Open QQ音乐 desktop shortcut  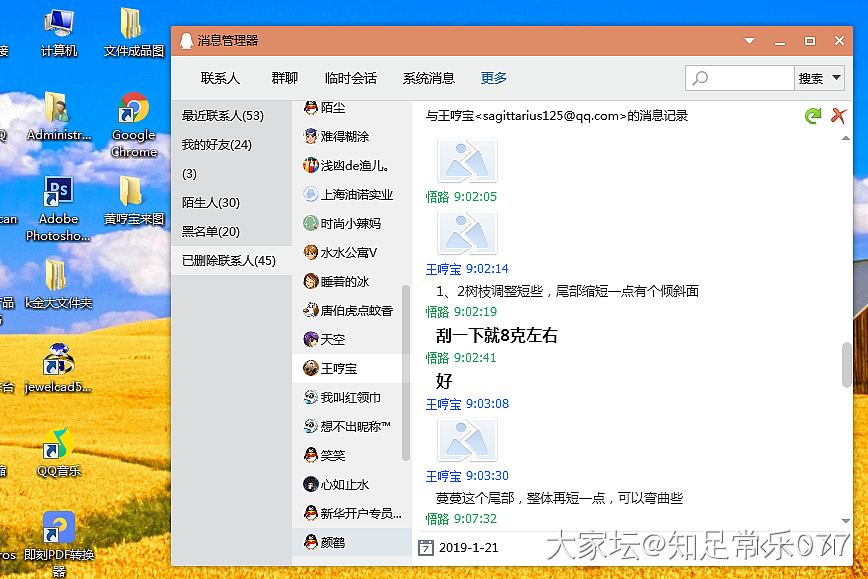coord(59,452)
